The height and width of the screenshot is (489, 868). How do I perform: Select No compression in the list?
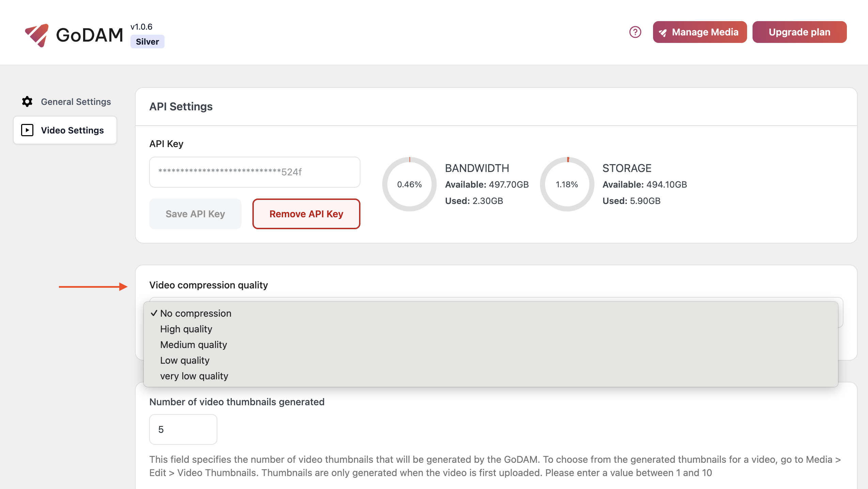[196, 313]
